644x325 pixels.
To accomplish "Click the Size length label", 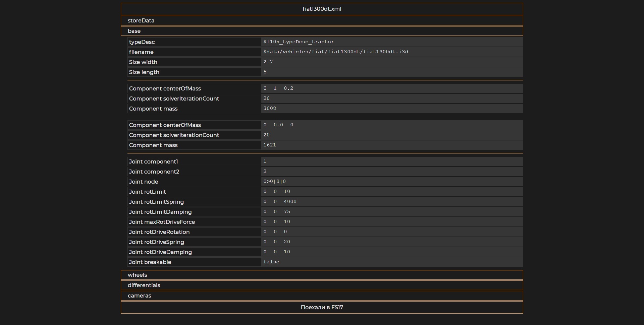I will coord(144,72).
